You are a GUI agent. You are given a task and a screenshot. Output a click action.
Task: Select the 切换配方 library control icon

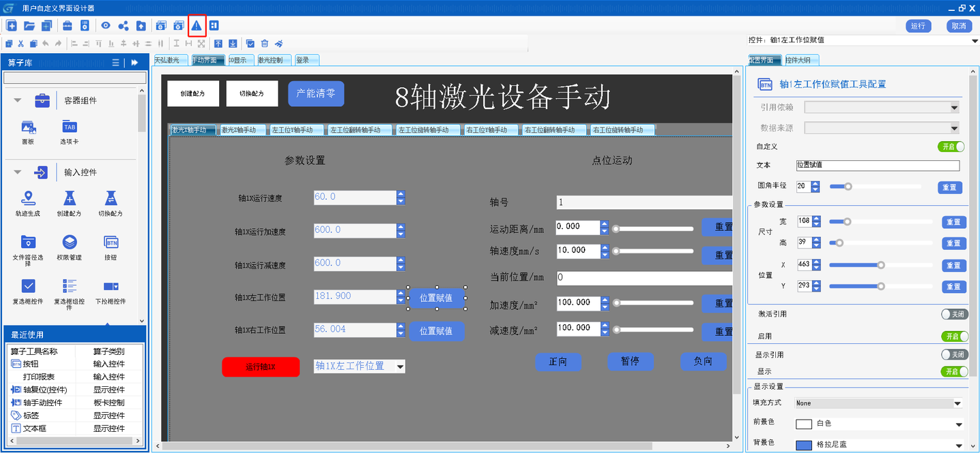click(110, 203)
